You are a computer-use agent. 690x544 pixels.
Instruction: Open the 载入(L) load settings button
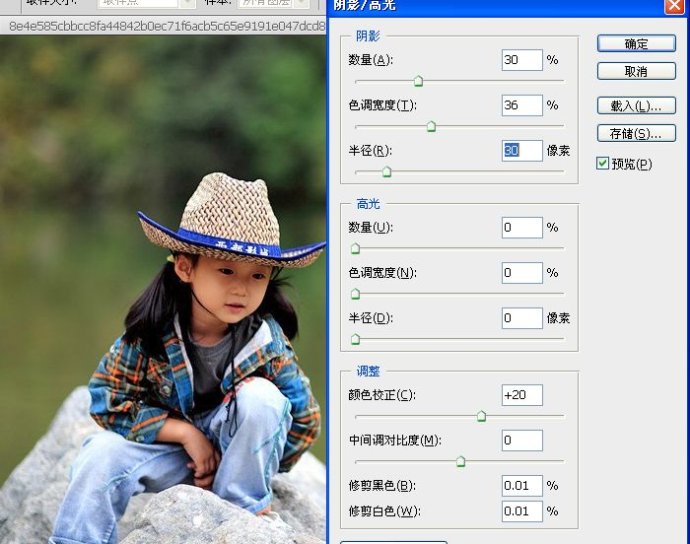point(636,106)
